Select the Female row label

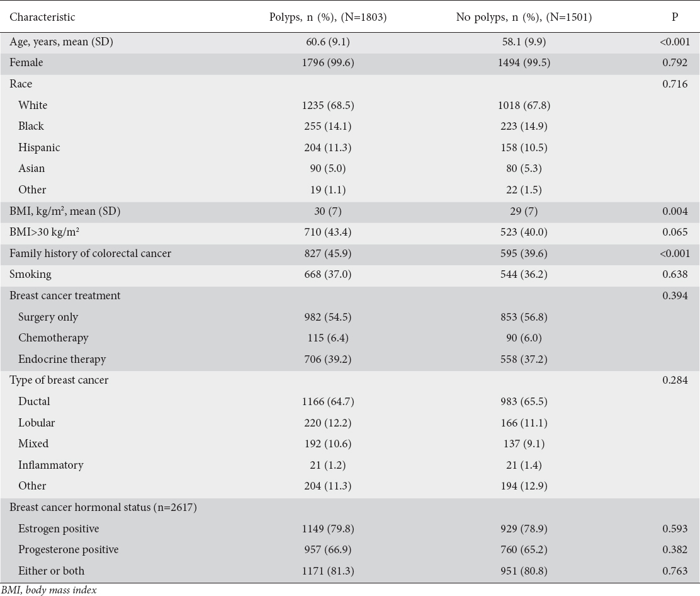pyautogui.click(x=26, y=63)
